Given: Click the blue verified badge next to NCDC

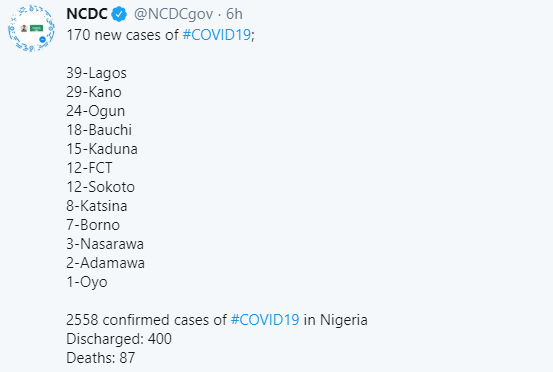Looking at the screenshot, I should (119, 14).
